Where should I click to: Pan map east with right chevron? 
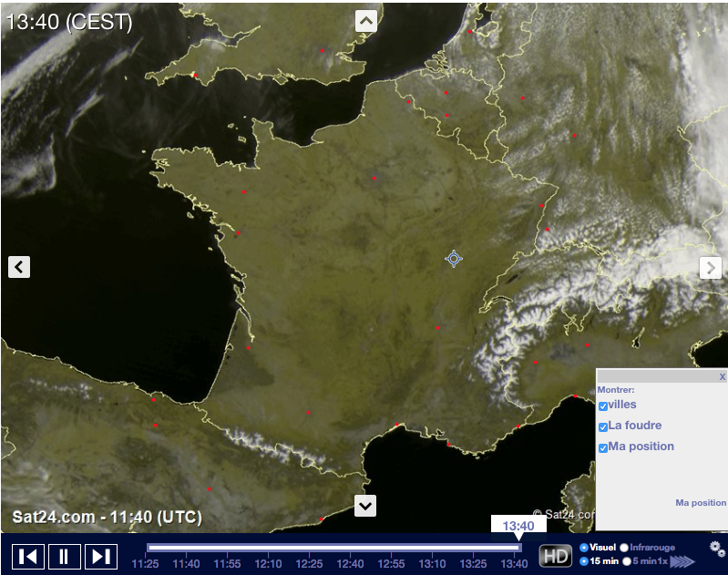(711, 267)
